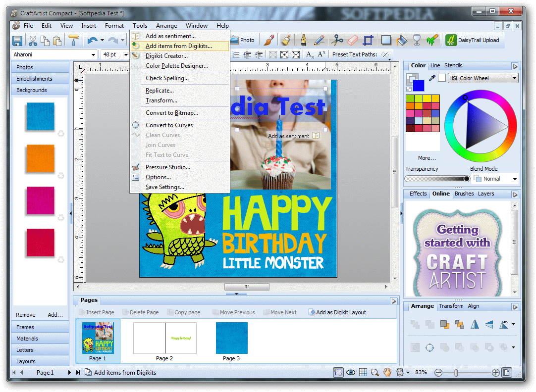Select the paint brush tool
The height and width of the screenshot is (392, 536).
click(x=268, y=40)
